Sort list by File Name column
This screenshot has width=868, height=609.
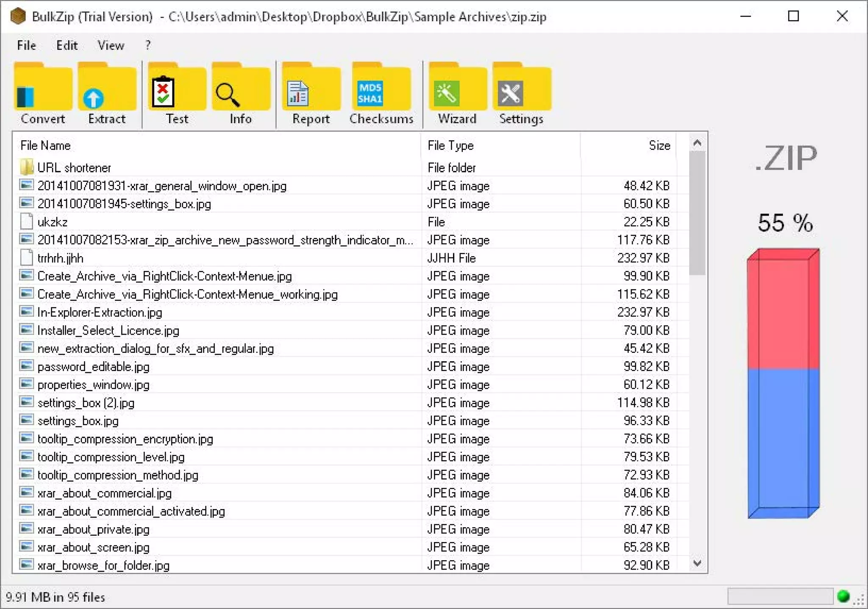[46, 146]
